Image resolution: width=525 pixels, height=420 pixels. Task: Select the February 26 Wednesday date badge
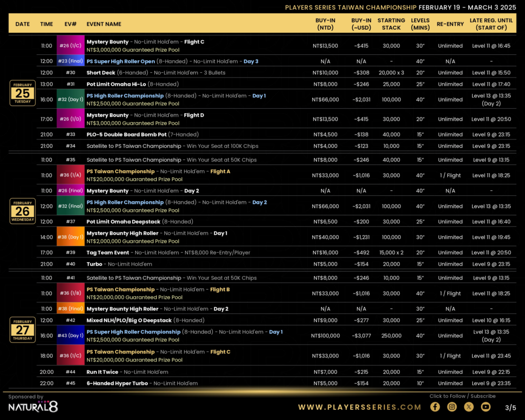point(23,211)
